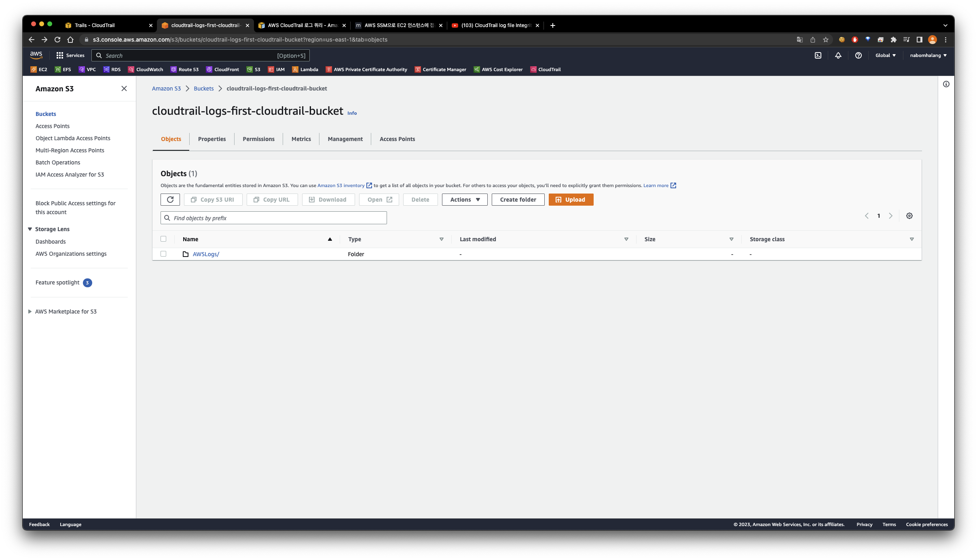Screen dimensions: 977x560
Task: Switch to the Properties tab
Action: click(x=212, y=139)
